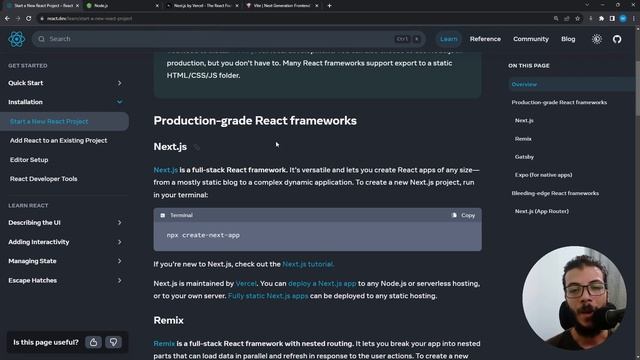Collapse the Installation section chevron
Image resolution: width=640 pixels, height=360 pixels.
click(x=120, y=102)
